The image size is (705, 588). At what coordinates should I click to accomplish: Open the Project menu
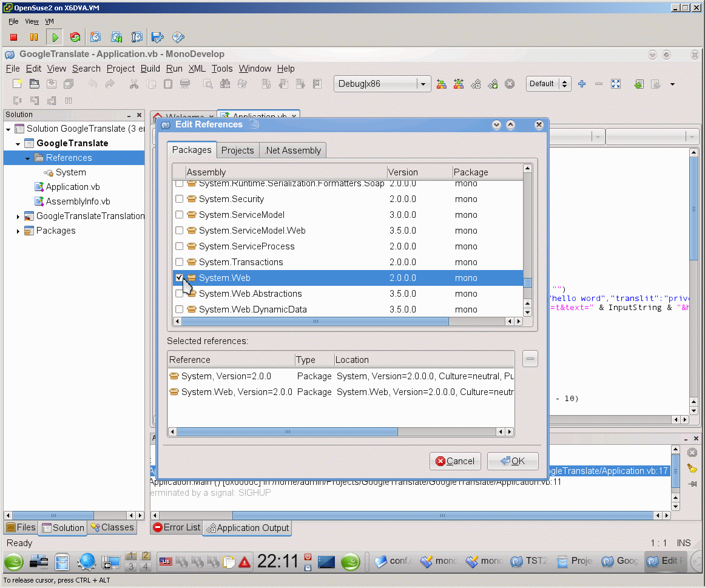[121, 69]
